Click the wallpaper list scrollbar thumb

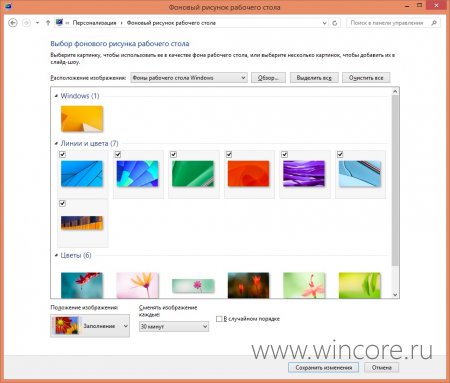(x=395, y=180)
